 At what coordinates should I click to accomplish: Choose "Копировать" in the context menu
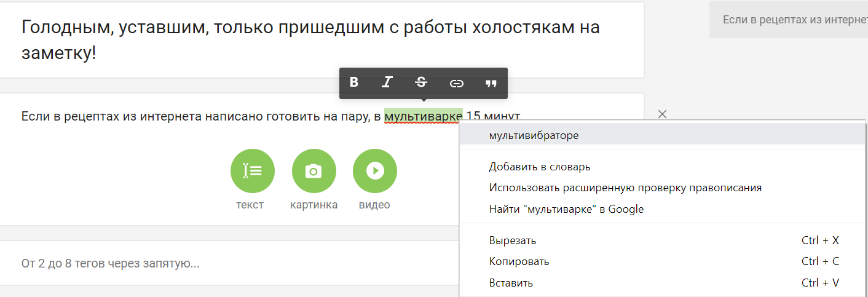click(x=519, y=261)
